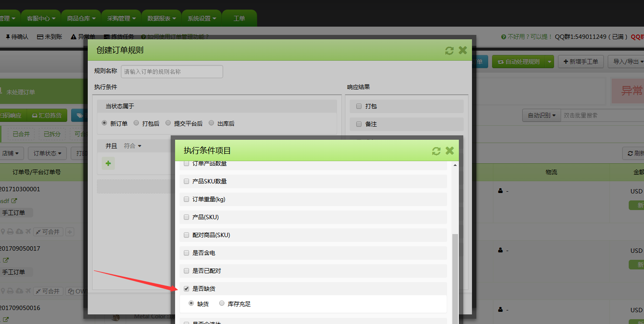The image size is (644, 324).
Task: Click the 执行条件项目 list scrollbar
Action: tap(455, 279)
